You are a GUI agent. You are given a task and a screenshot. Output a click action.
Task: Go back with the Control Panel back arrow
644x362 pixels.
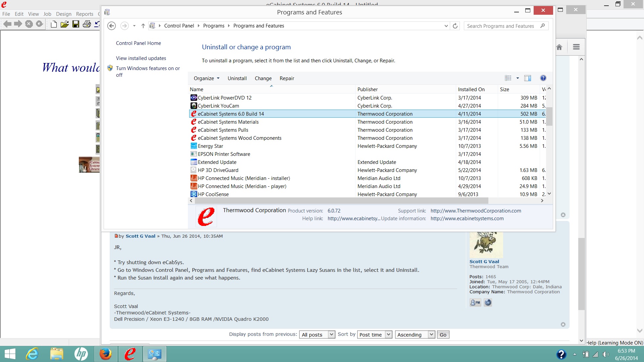[x=112, y=26]
